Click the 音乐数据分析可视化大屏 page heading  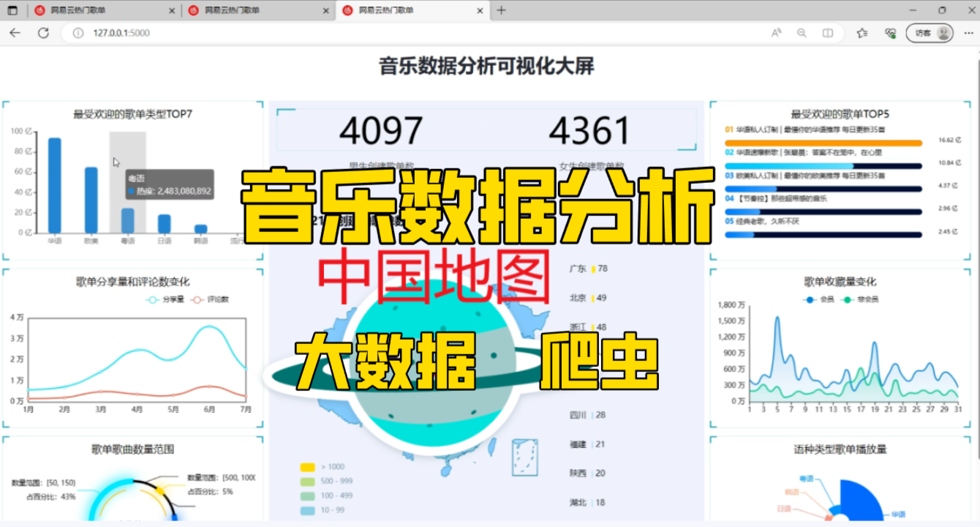click(486, 67)
